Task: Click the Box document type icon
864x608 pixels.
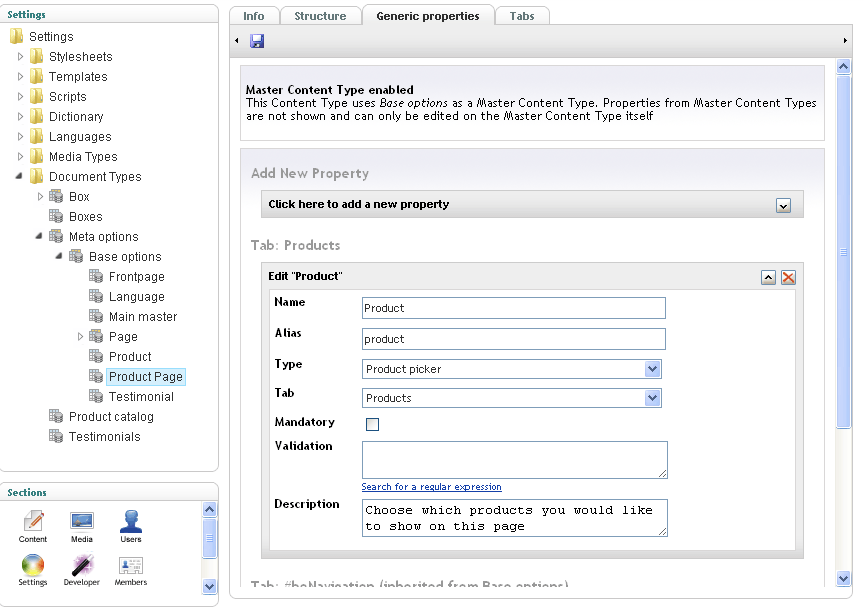Action: pos(56,196)
